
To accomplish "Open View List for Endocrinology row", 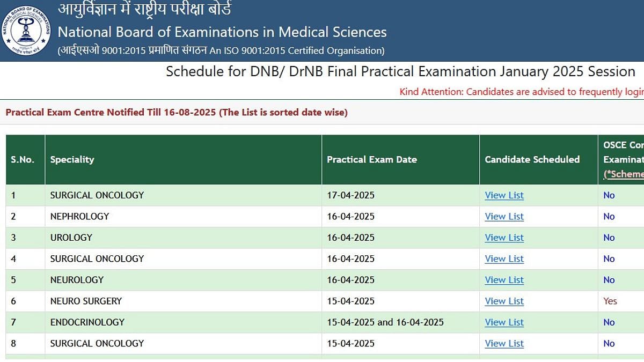I will click(504, 322).
